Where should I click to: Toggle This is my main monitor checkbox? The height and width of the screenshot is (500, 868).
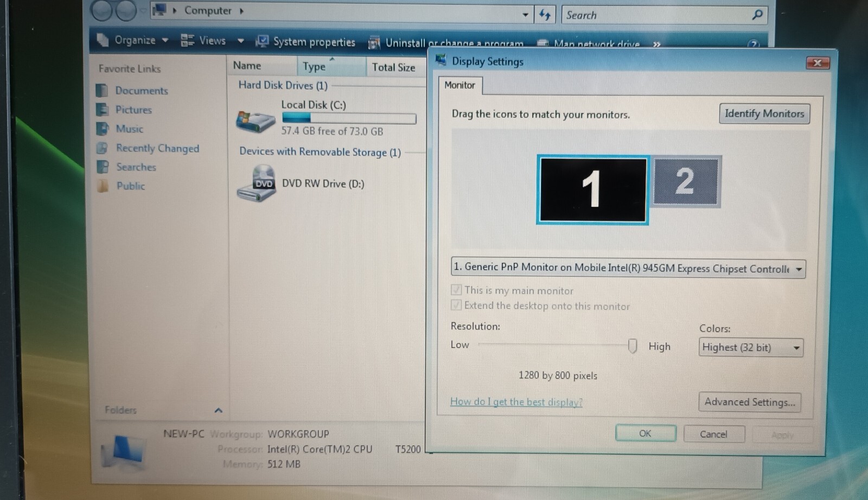[x=456, y=289]
